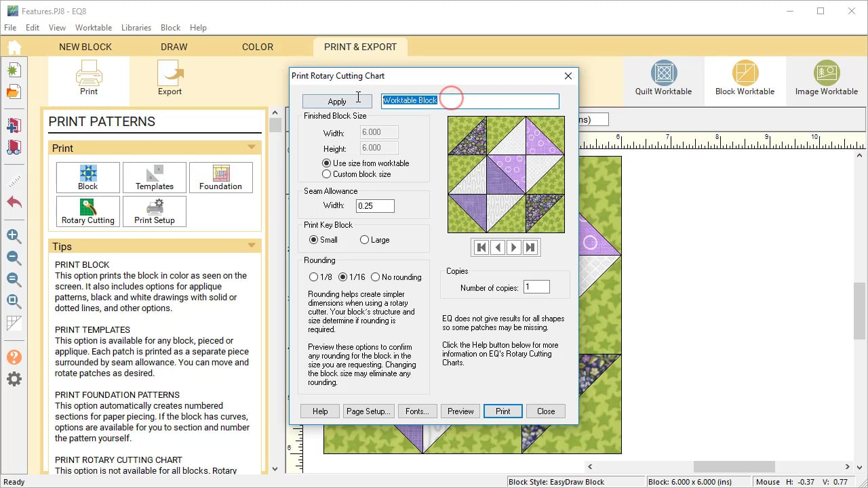Switch to COLOR tab
The width and height of the screenshot is (868, 488).
(258, 47)
